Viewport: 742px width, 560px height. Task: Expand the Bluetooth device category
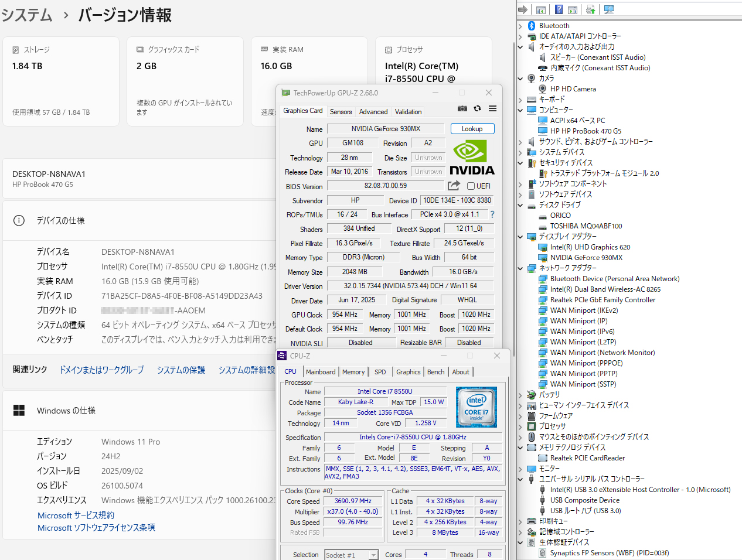click(520, 26)
